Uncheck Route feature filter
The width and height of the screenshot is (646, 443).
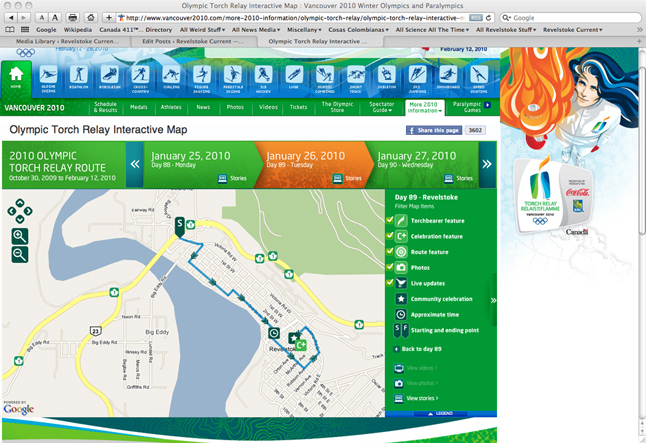390,251
